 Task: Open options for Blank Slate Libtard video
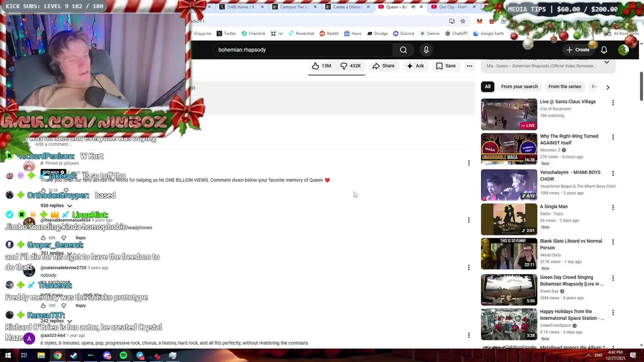[x=613, y=242]
